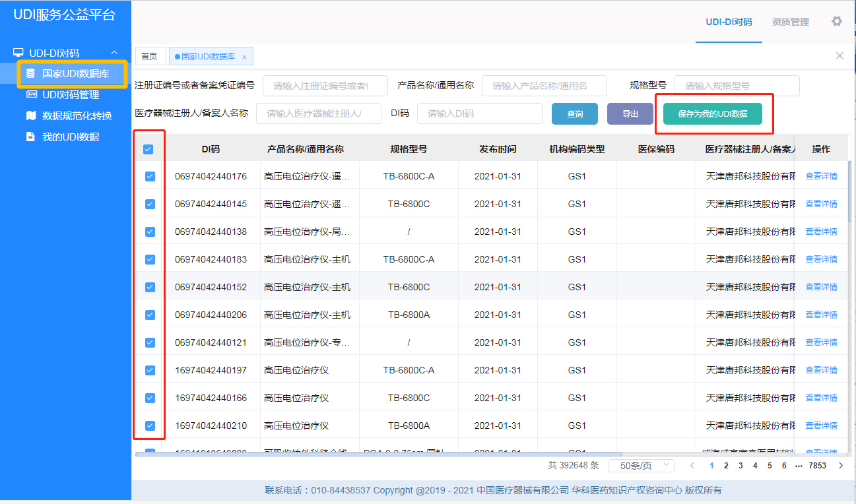Click the database icon beside 国家UDI数据库
Screen dimensions: 856x504
pyautogui.click(x=30, y=73)
